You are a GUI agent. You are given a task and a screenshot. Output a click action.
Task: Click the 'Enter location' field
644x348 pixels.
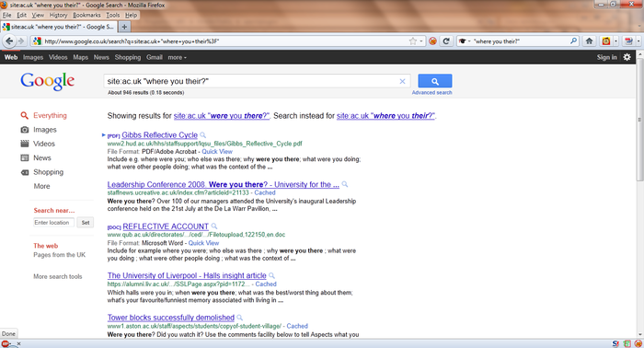tap(53, 223)
